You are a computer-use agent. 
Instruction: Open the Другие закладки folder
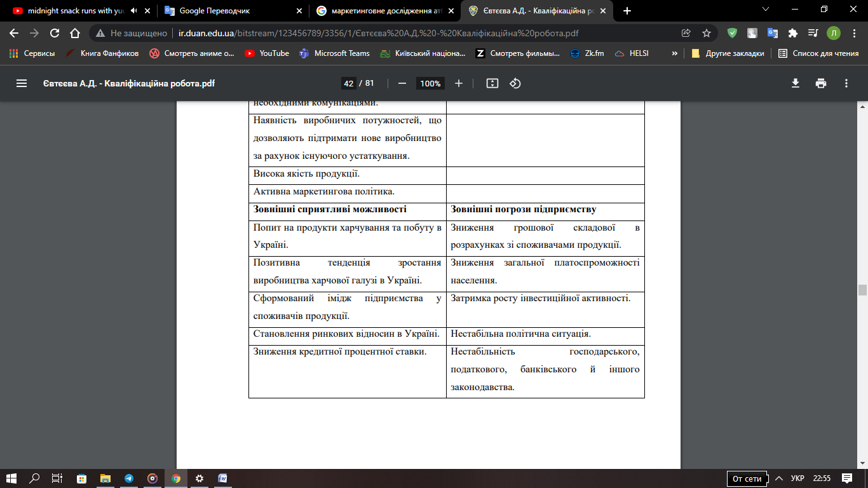click(x=728, y=53)
